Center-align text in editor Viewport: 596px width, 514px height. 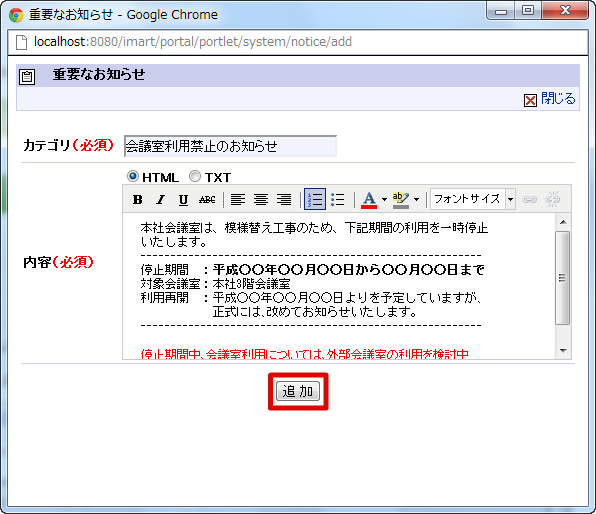point(261,199)
